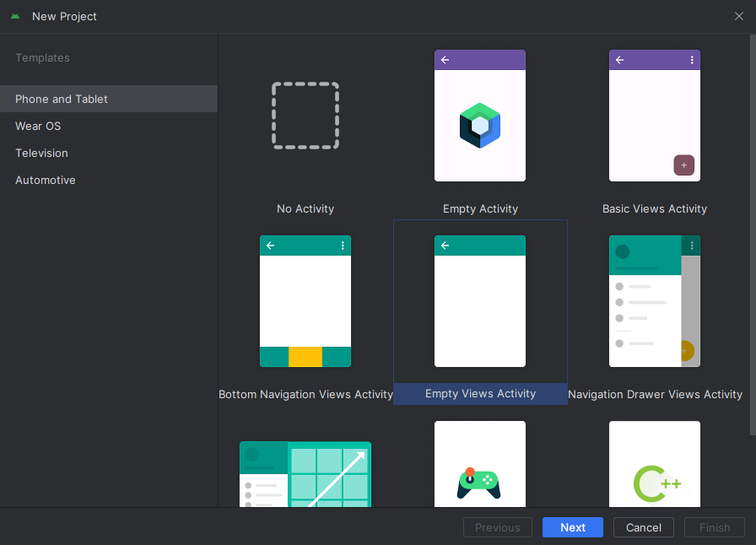The image size is (756, 545).
Task: View Automotive project templates
Action: pos(46,180)
